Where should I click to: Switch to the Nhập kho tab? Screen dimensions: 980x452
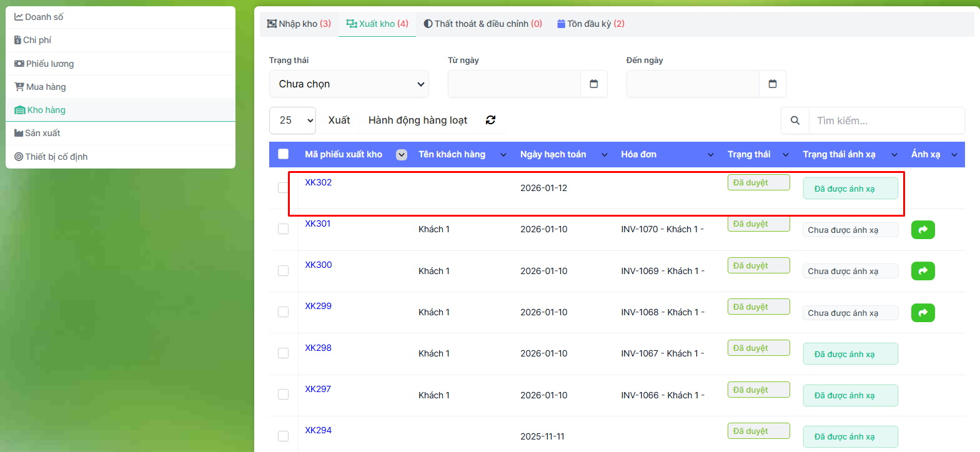[x=299, y=24]
